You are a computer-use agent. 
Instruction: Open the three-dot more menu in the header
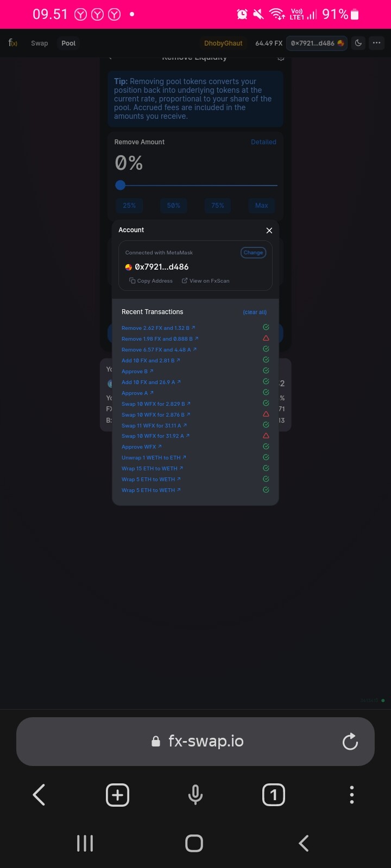377,43
